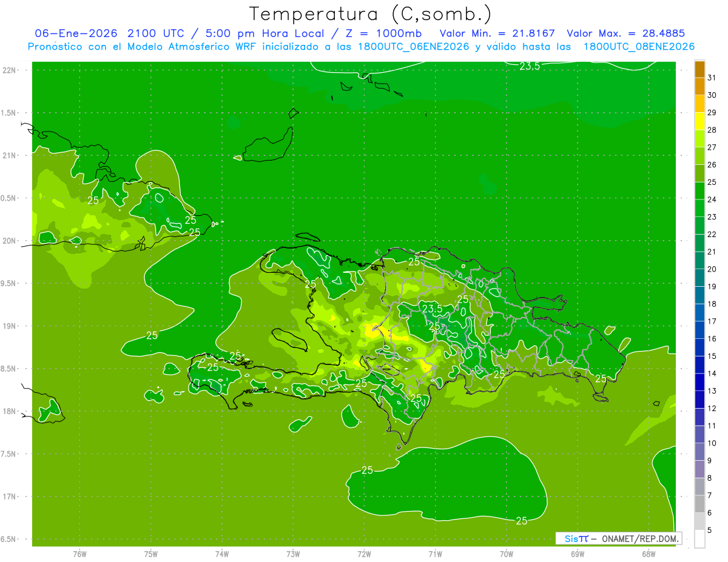Click the '19N' latitude axis label

10,326
